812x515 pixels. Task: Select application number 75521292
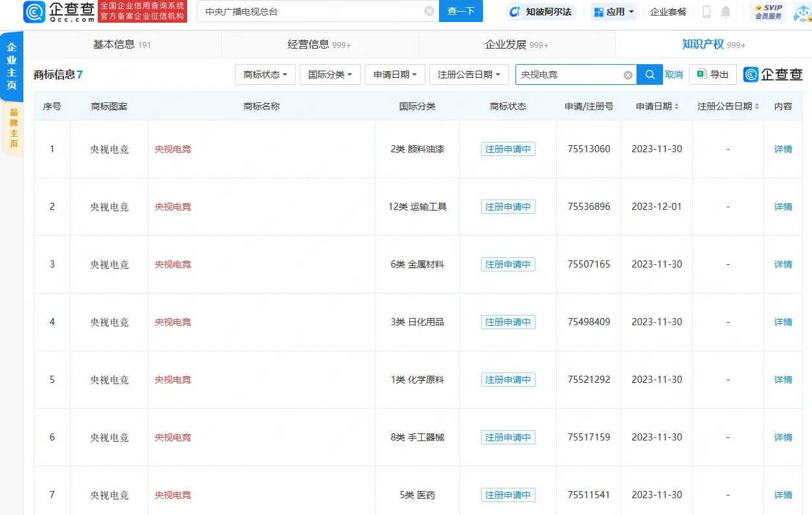(x=589, y=380)
